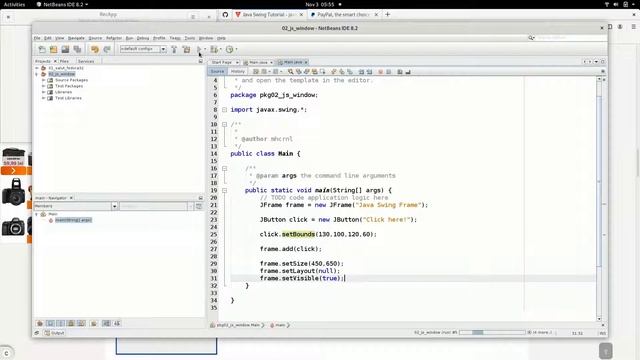The width and height of the screenshot is (640, 360).
Task: Click the Find Next Occurrence icon
Action: tap(307, 71)
